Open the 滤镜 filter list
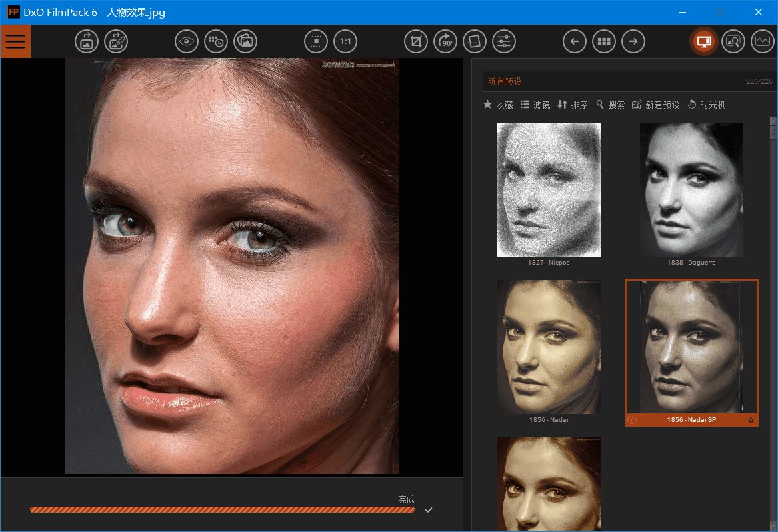 [x=535, y=105]
